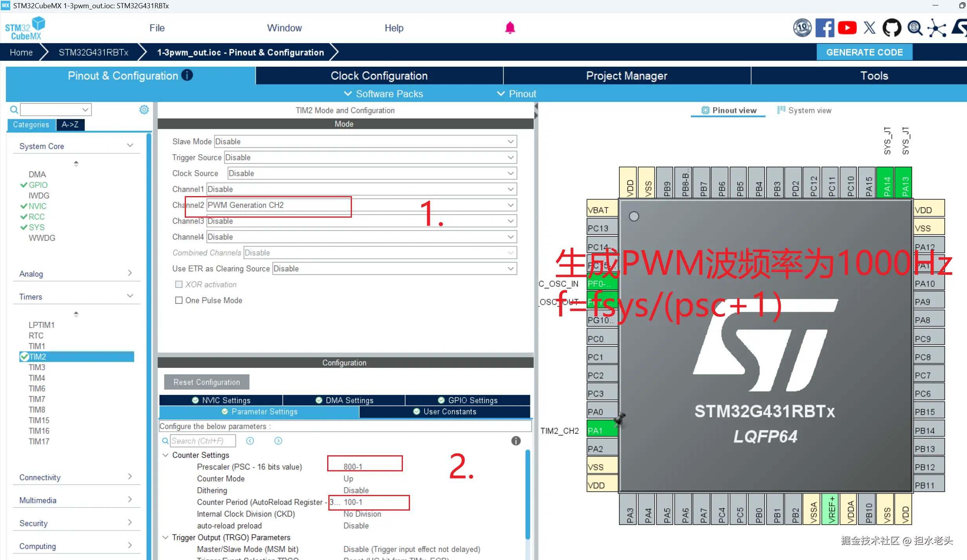Click the Pinout view grid icon
The image size is (967, 560).
point(705,110)
